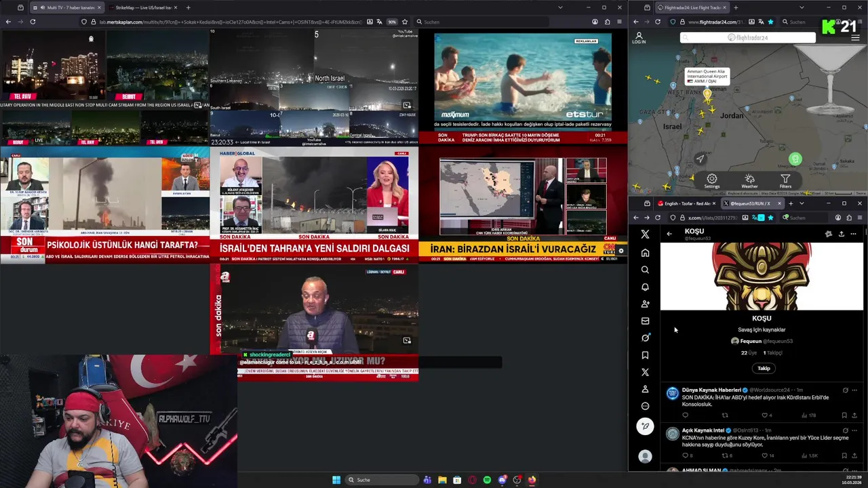Open more options on Açık Kaynak Intel post

[x=854, y=430]
